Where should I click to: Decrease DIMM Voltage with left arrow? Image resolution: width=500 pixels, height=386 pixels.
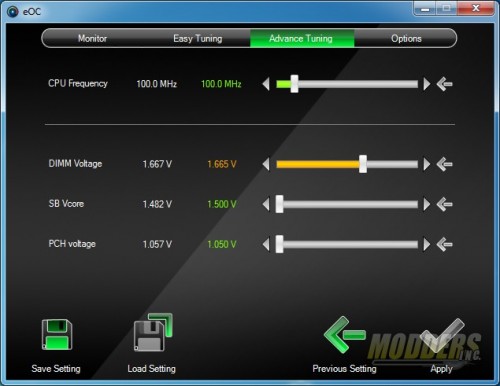click(266, 164)
